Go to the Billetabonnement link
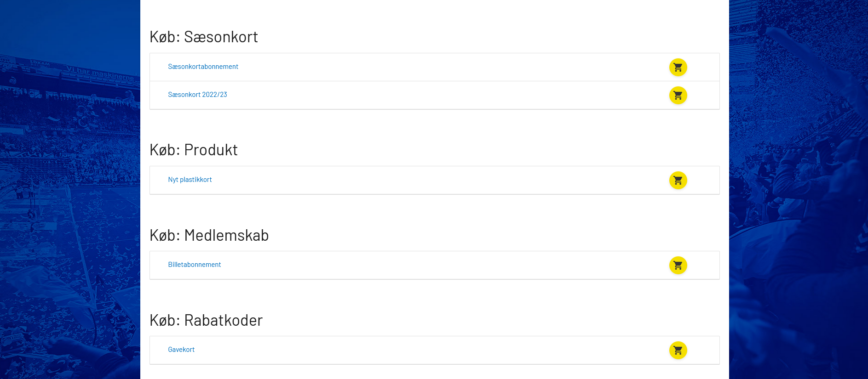The height and width of the screenshot is (379, 868). click(194, 265)
